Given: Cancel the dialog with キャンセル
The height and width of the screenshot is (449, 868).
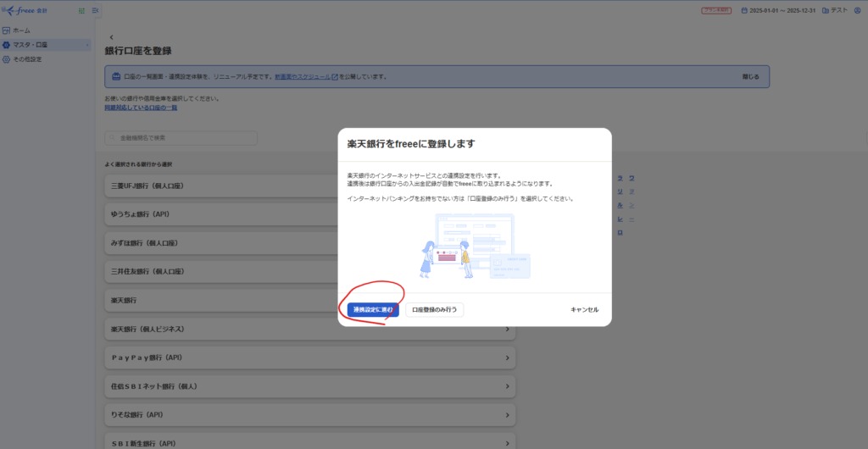Looking at the screenshot, I should click(x=585, y=310).
